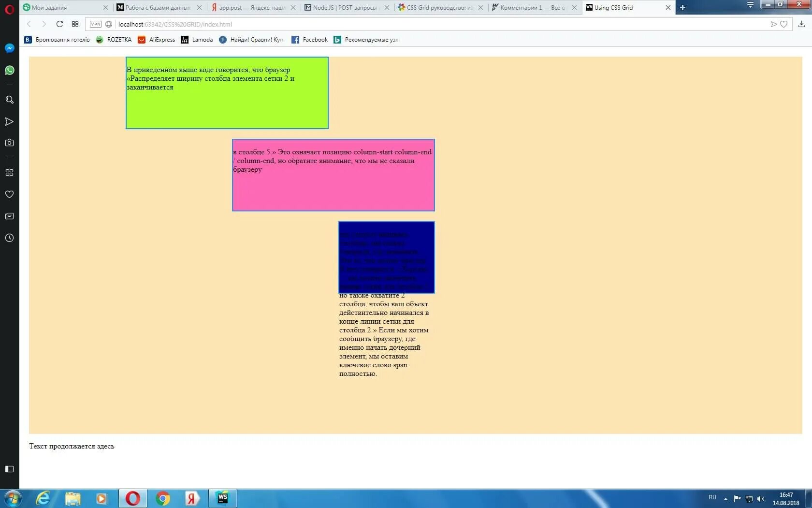Image resolution: width=812 pixels, height=508 pixels.
Task: Close the 'Работа с базами данных' tab
Action: point(199,8)
